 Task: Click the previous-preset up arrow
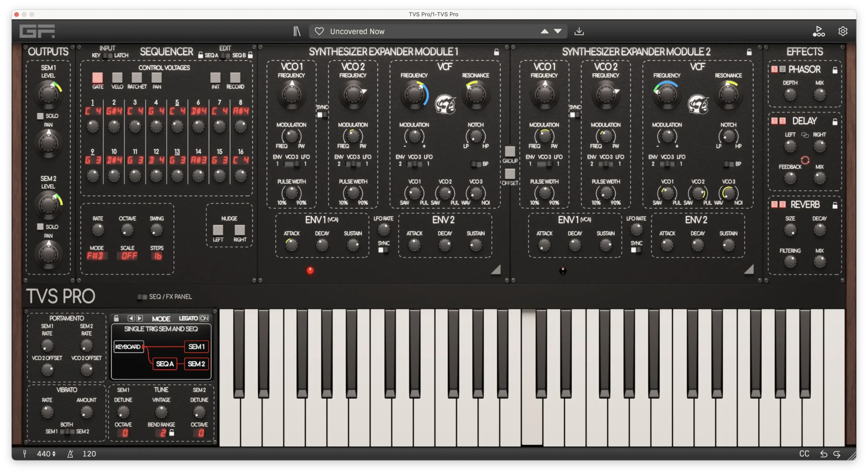point(544,31)
